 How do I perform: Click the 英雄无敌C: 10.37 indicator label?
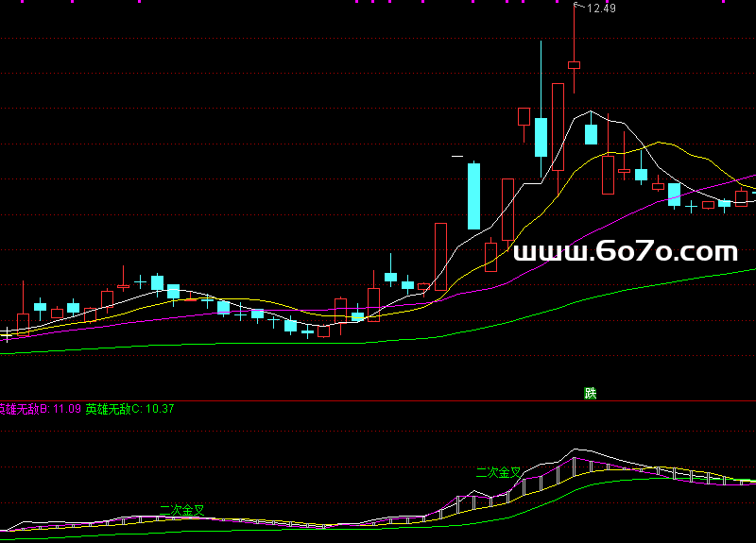click(x=129, y=409)
